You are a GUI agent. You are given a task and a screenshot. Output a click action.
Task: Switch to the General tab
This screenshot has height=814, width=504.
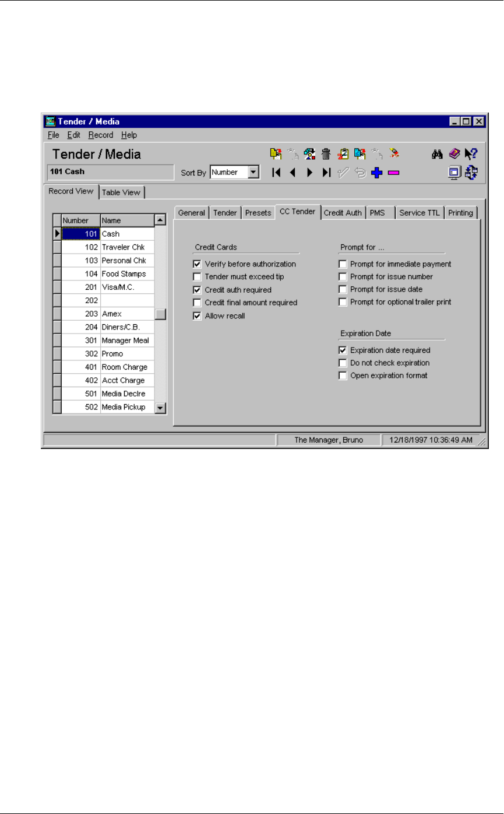pyautogui.click(x=192, y=213)
